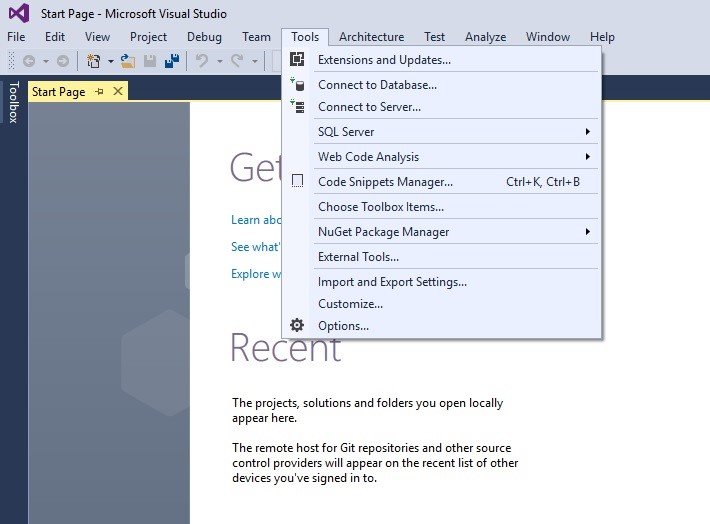Select Choose Toolbox Items
The width and height of the screenshot is (710, 524).
point(442,207)
